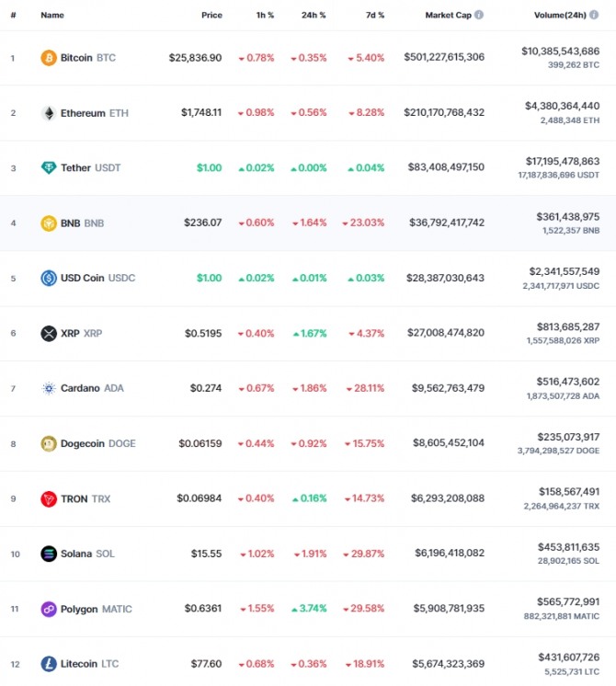The image size is (616, 686).
Task: Click the Ethereum diamond logo
Action: click(x=49, y=113)
